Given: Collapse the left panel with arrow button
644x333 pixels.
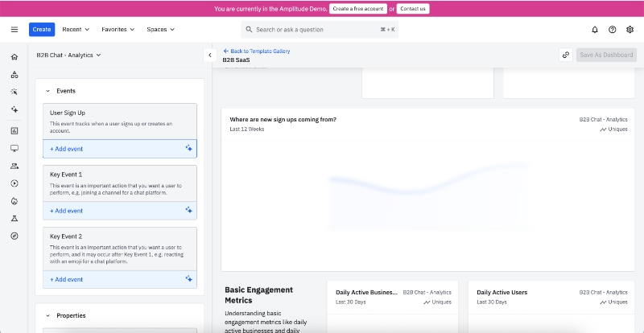Looking at the screenshot, I should [210, 55].
